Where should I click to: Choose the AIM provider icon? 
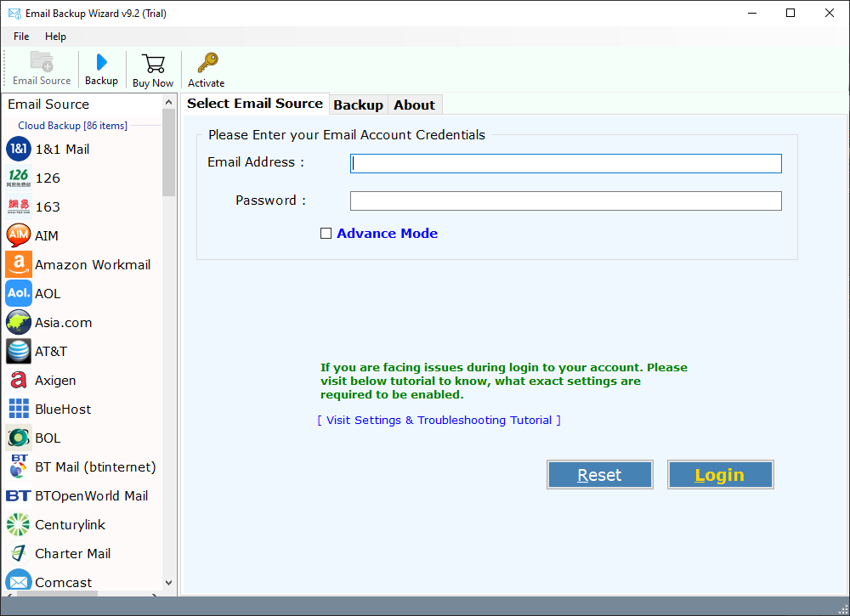pos(19,235)
